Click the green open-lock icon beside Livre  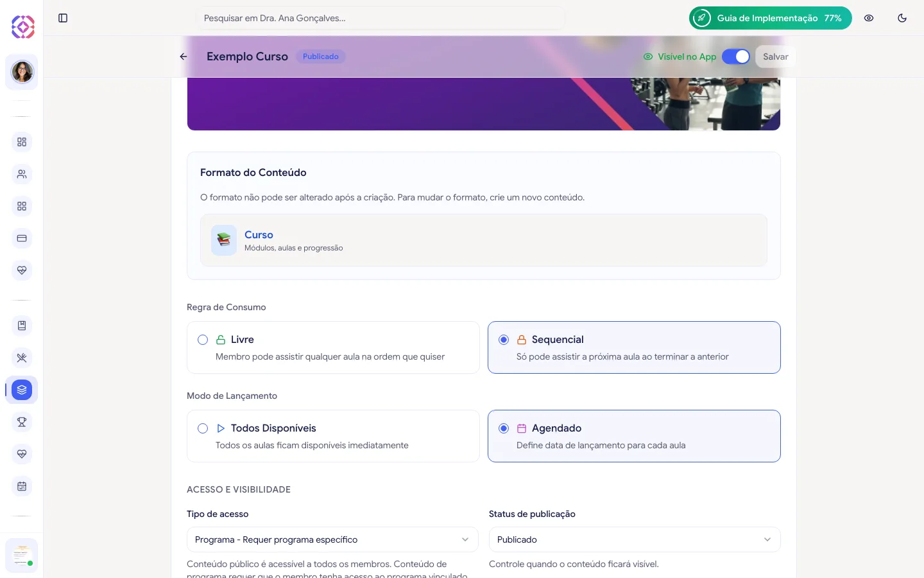[x=221, y=340]
